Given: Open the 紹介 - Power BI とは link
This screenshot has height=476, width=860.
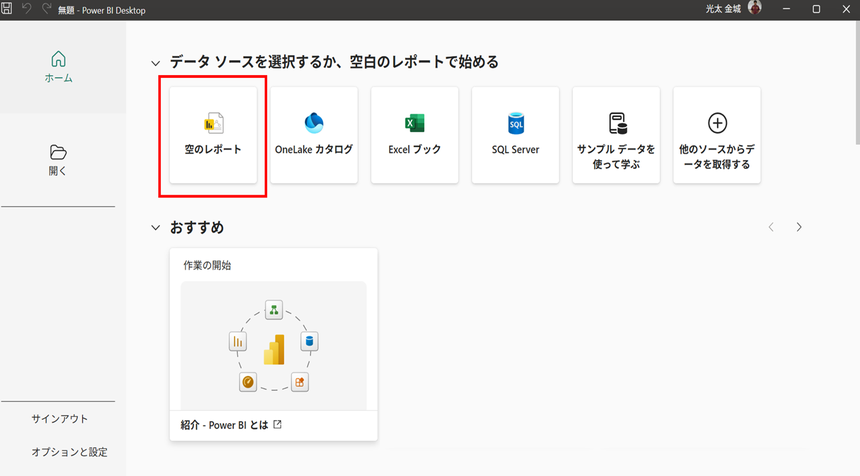Looking at the screenshot, I should pos(224,425).
